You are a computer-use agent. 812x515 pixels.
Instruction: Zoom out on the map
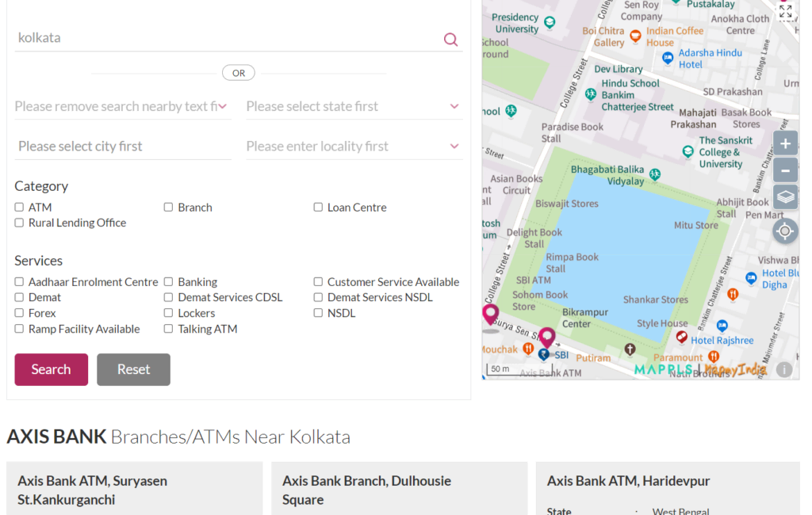785,170
